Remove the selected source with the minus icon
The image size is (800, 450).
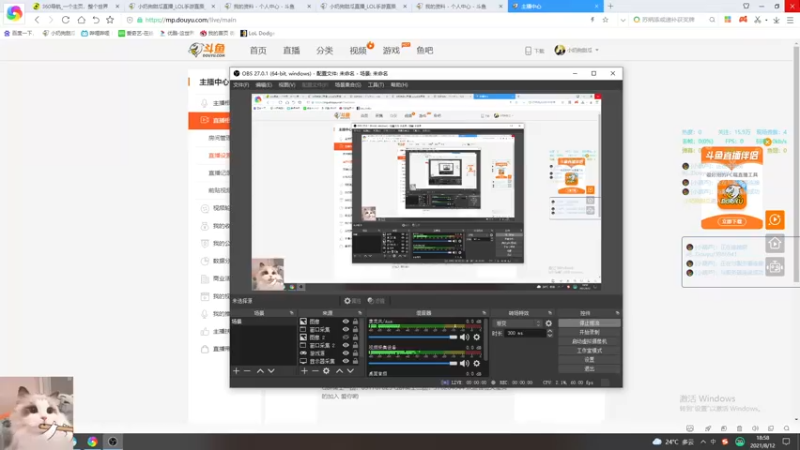click(315, 371)
